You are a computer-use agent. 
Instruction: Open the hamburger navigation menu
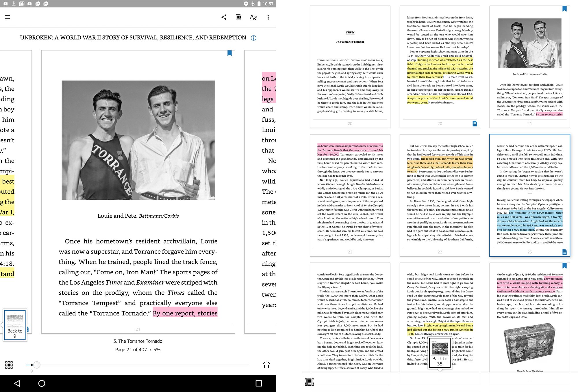(x=8, y=17)
